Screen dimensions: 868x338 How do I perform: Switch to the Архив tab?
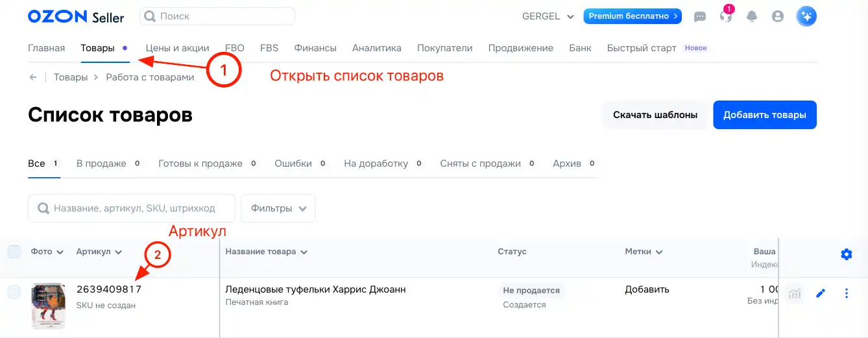point(575,163)
